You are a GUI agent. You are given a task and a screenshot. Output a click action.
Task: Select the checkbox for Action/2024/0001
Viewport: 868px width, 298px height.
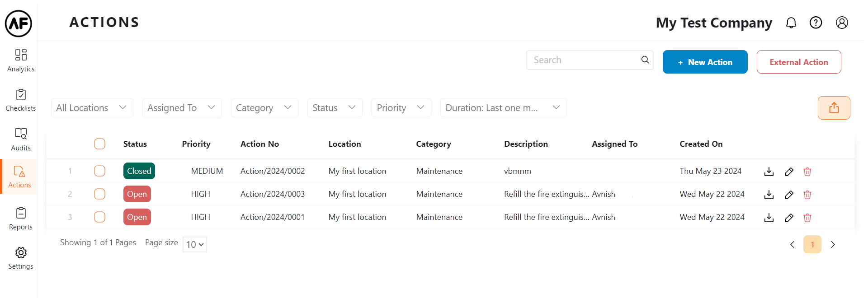tap(99, 217)
